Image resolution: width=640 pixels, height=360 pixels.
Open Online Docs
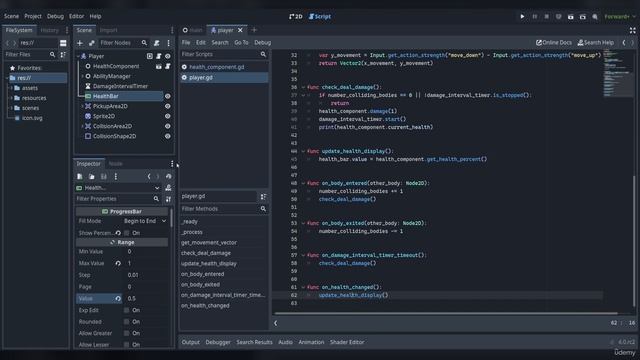pos(553,42)
